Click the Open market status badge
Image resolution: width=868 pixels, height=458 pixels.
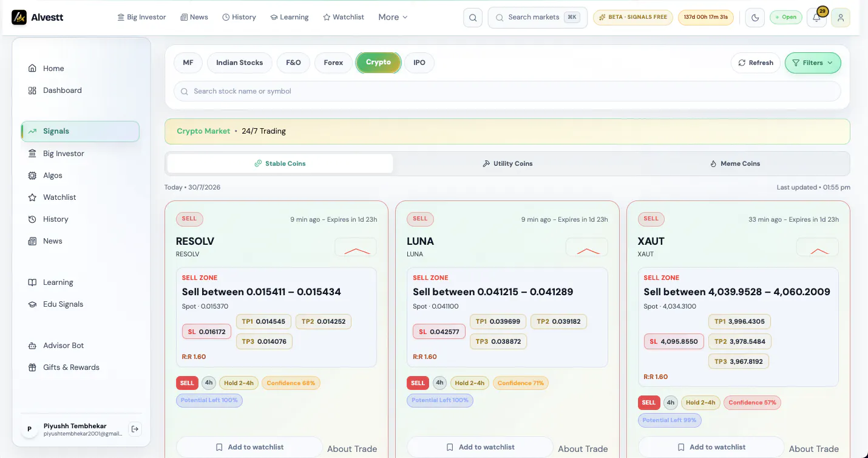786,17
